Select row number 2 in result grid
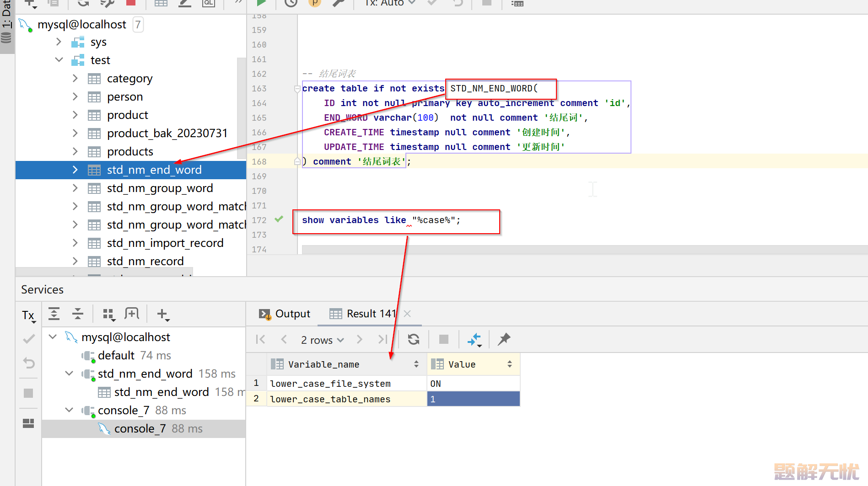This screenshot has height=486, width=868. 256,399
